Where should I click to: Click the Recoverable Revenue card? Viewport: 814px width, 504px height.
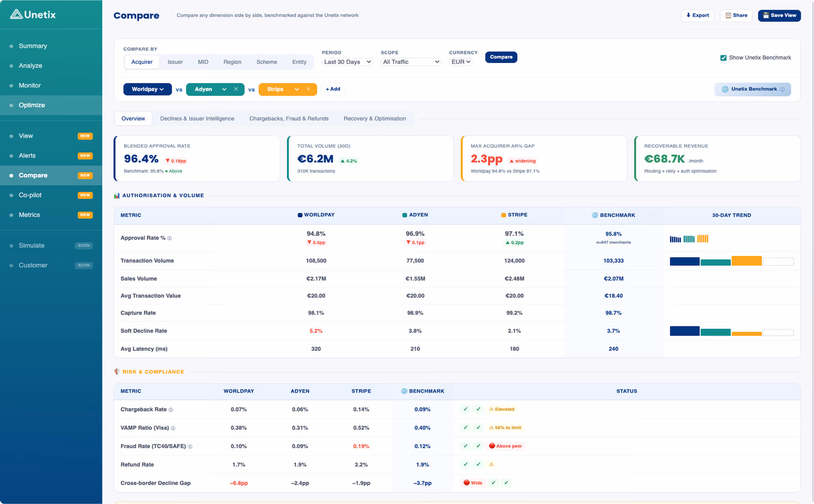tap(717, 159)
